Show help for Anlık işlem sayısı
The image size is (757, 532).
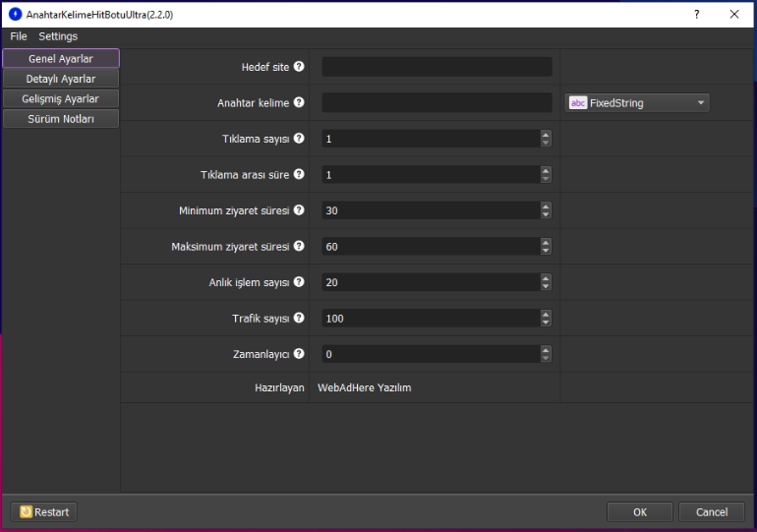click(299, 282)
